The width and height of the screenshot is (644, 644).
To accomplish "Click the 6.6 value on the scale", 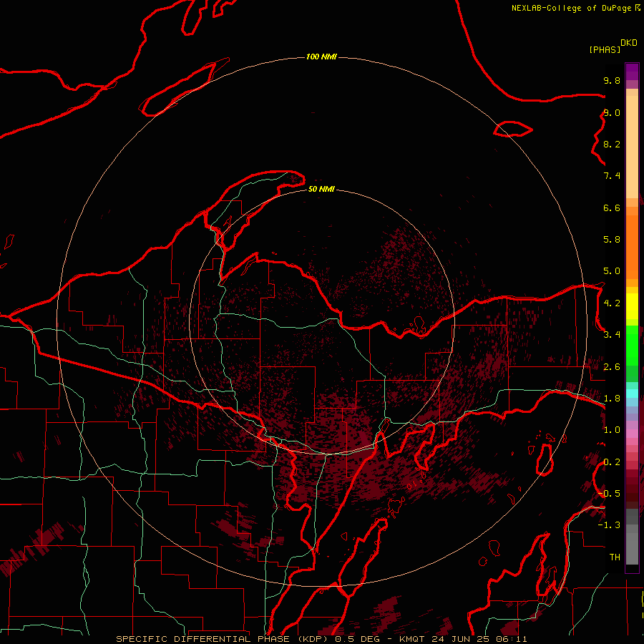I will pos(612,208).
